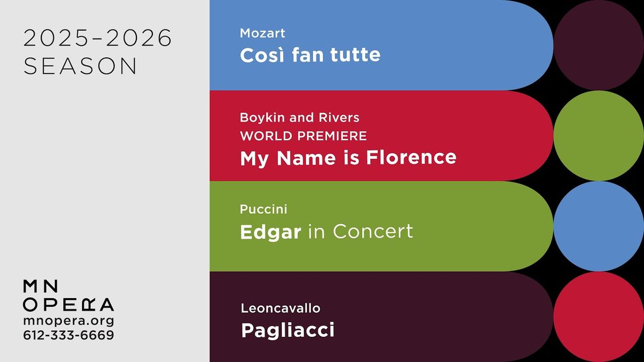Click the WORLD PREMIERE label
Viewport: 644px width, 362px height.
coord(303,136)
